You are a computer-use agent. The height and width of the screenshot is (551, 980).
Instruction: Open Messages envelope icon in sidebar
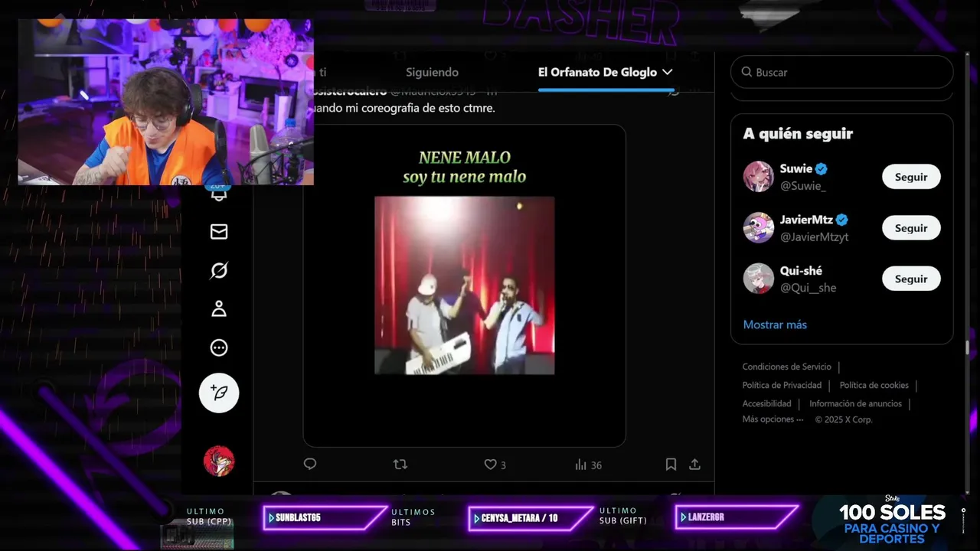[x=219, y=232]
